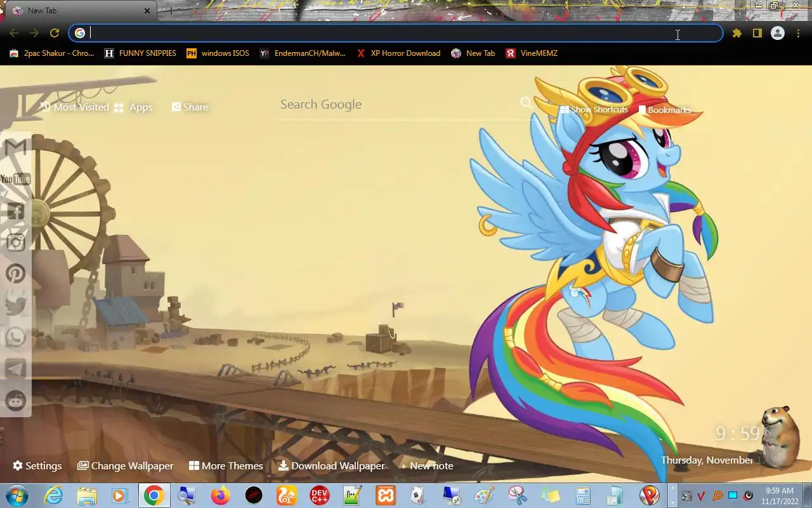
Task: Open Instagram icon in sidebar
Action: coord(15,242)
